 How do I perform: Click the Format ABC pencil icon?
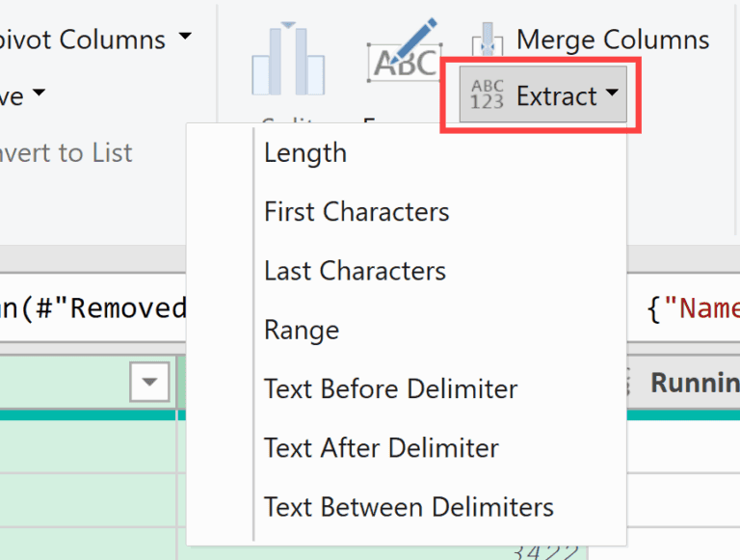pos(405,50)
